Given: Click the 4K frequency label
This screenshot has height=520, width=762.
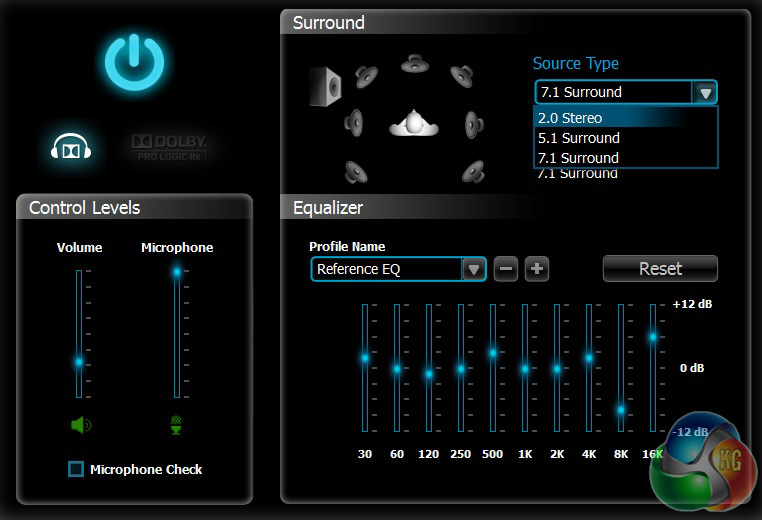Looking at the screenshot, I should click(x=589, y=454).
